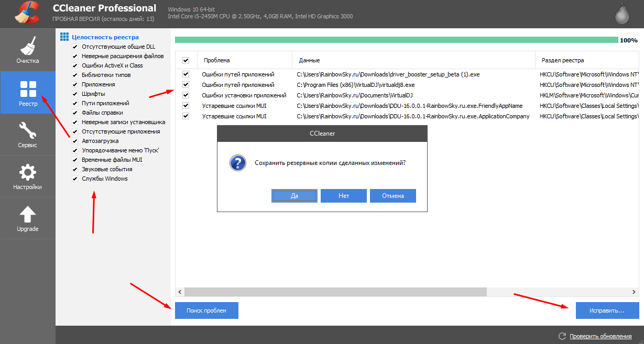Click the dialog question text
Image resolution: width=644 pixels, height=344 pixels.
[330, 163]
